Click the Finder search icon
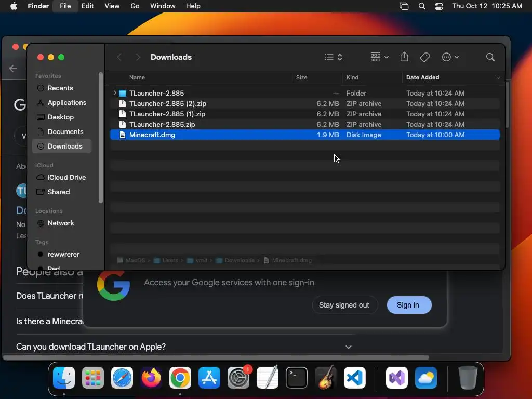The height and width of the screenshot is (399, 532). (490, 57)
